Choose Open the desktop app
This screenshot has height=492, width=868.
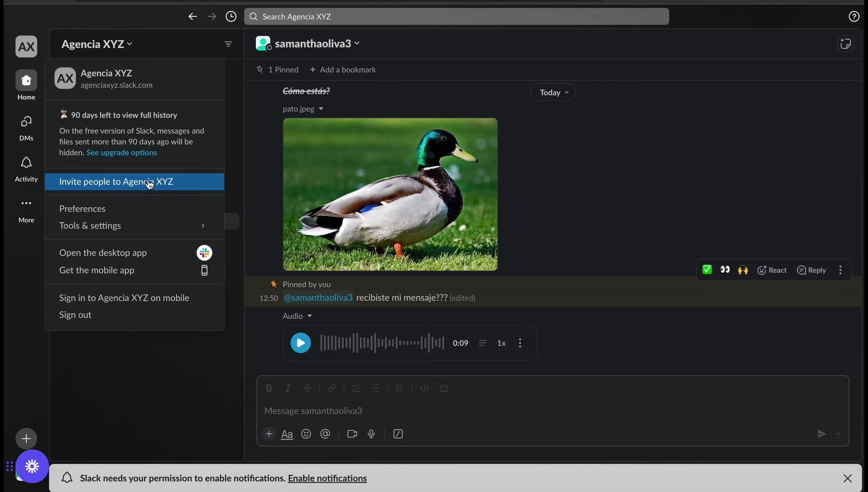click(135, 252)
